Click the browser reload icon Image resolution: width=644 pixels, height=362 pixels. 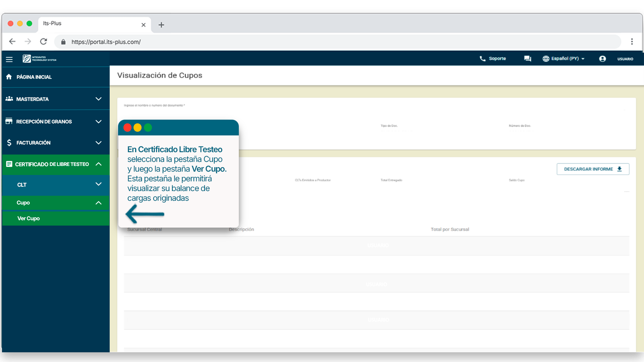pos(44,42)
